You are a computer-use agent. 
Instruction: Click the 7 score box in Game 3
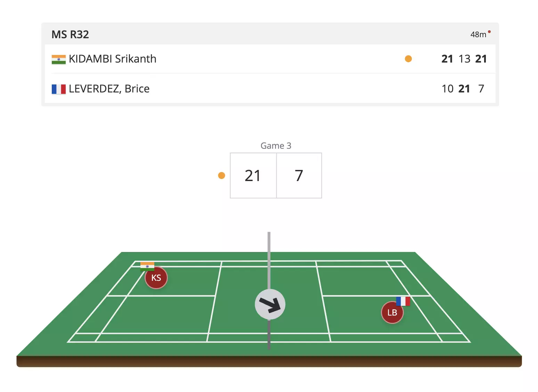tap(299, 175)
